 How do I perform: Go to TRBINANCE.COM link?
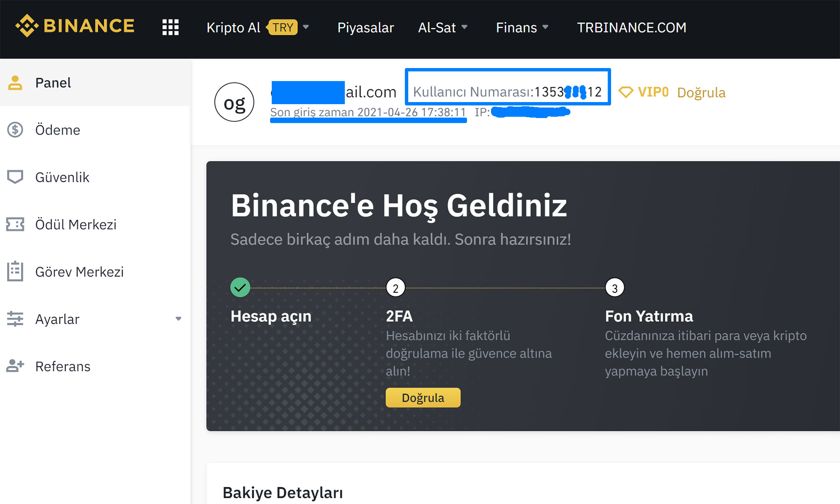632,27
